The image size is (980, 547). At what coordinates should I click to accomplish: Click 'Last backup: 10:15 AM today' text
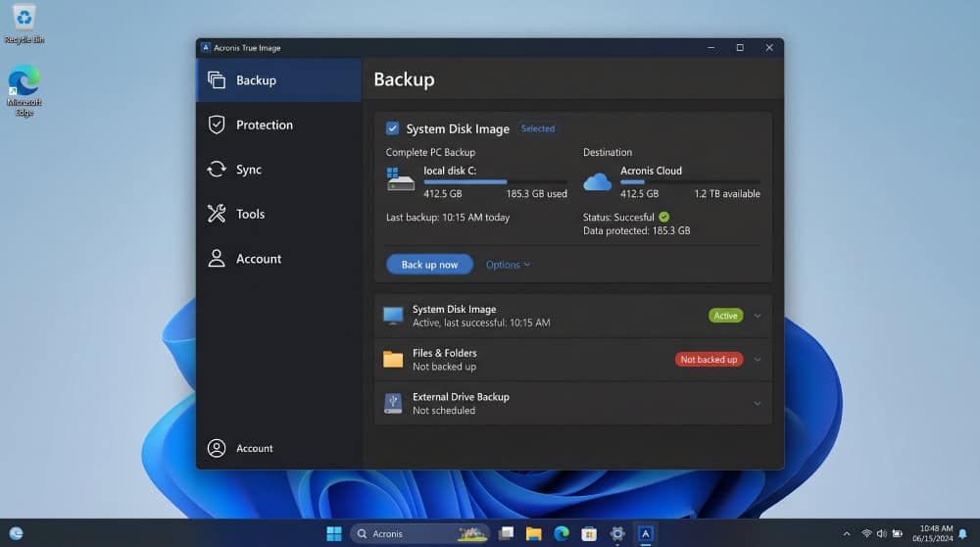click(448, 218)
